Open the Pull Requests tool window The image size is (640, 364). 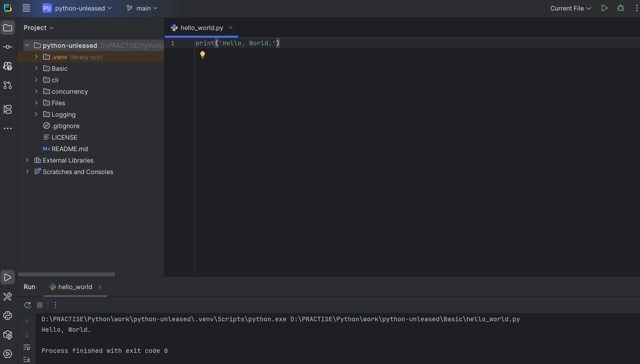click(x=7, y=85)
